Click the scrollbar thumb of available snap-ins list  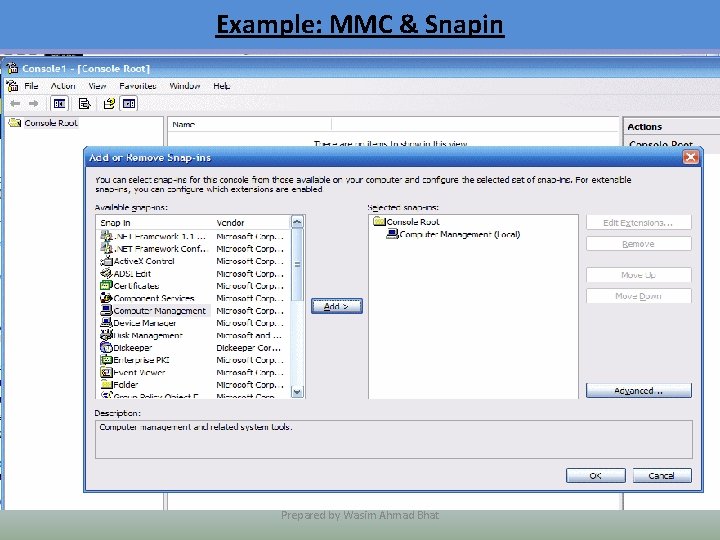pos(297,265)
